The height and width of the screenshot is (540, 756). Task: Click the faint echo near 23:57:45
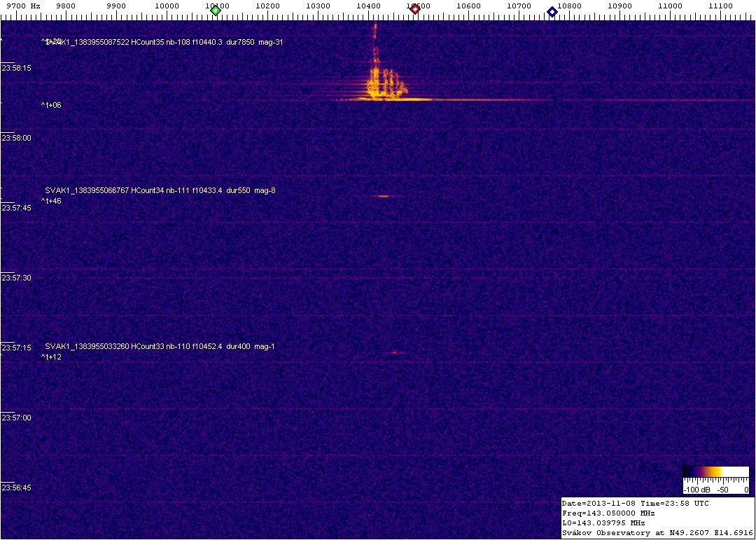click(384, 196)
